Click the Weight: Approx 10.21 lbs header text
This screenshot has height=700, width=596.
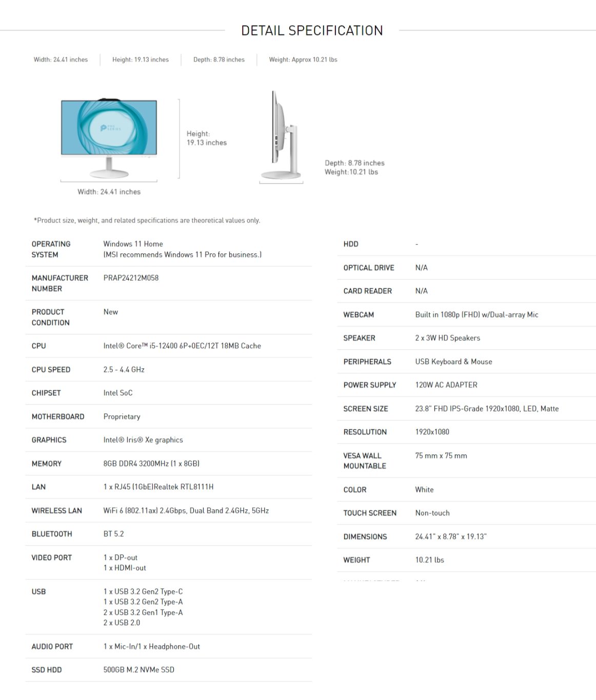[x=303, y=60]
